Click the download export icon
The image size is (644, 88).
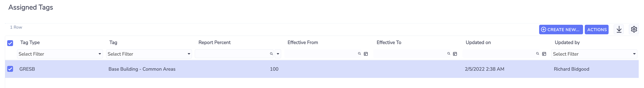pos(619,29)
